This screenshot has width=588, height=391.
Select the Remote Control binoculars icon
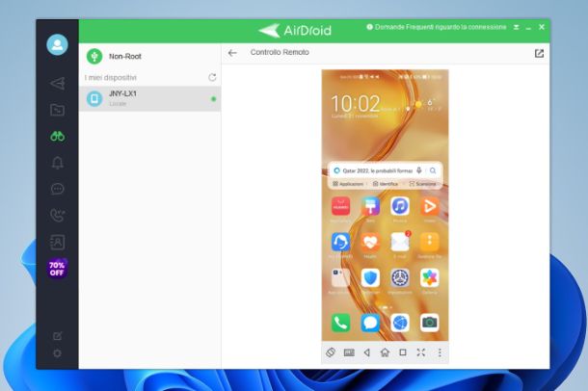click(x=58, y=136)
